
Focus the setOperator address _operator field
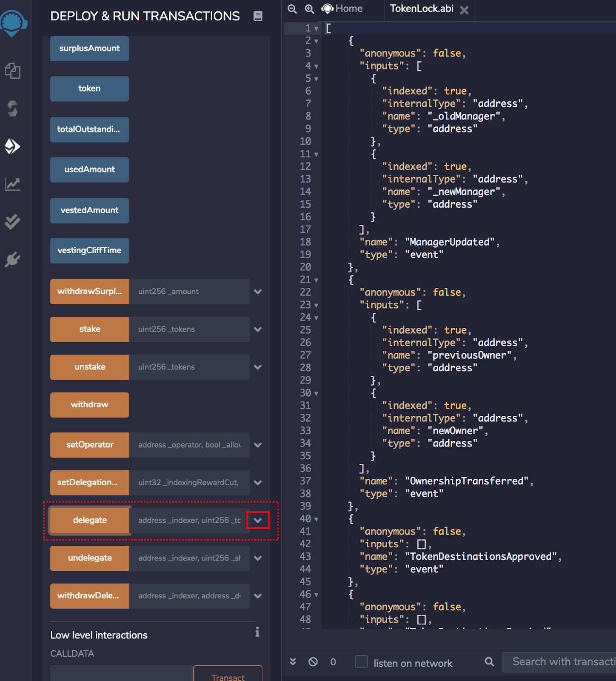[x=189, y=445]
